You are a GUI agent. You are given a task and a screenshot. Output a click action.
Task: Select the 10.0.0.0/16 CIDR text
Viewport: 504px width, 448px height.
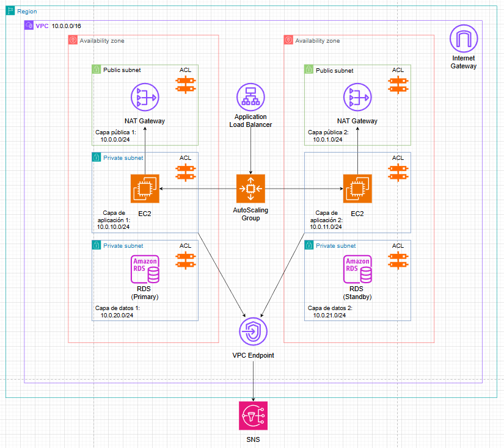click(x=66, y=26)
